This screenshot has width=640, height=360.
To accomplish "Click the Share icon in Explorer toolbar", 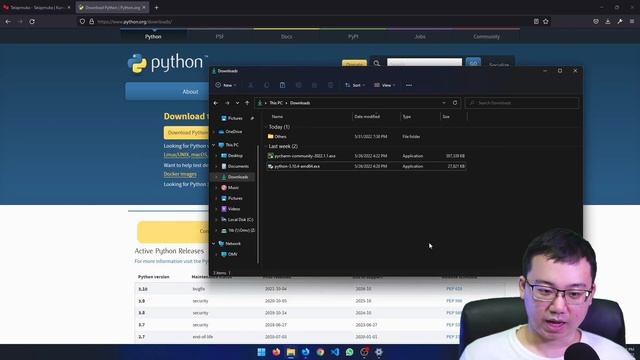I will tap(314, 85).
